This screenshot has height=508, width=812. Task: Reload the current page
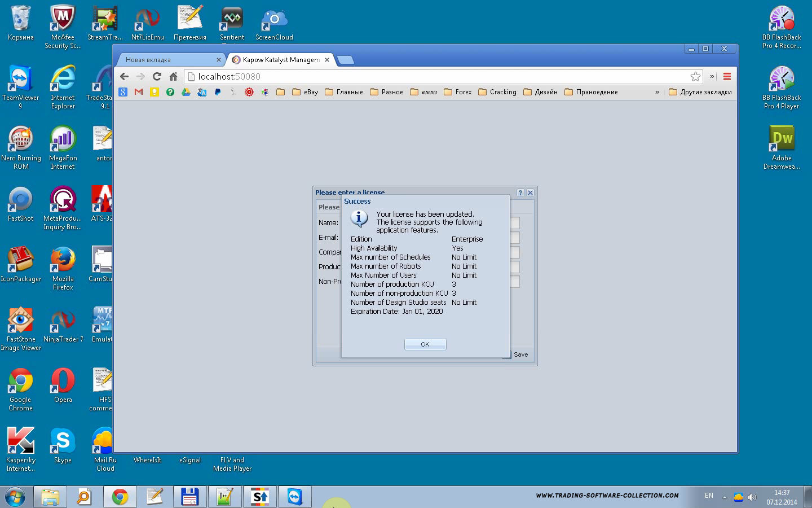point(157,77)
